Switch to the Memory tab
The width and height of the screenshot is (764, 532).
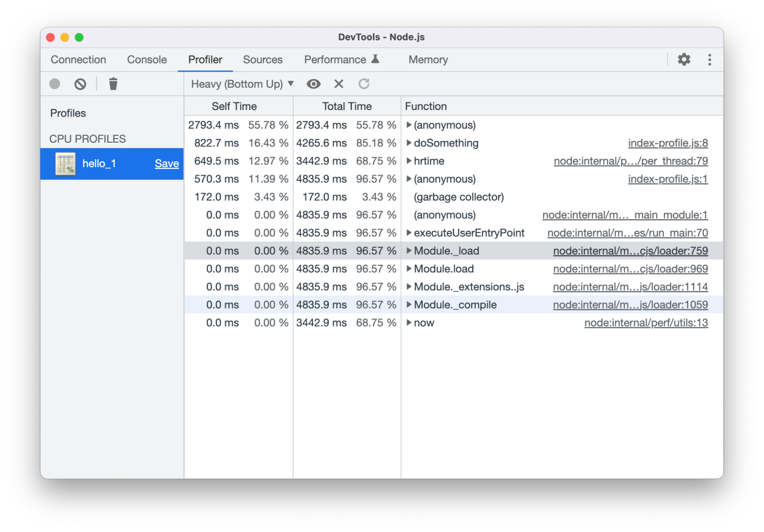(428, 60)
